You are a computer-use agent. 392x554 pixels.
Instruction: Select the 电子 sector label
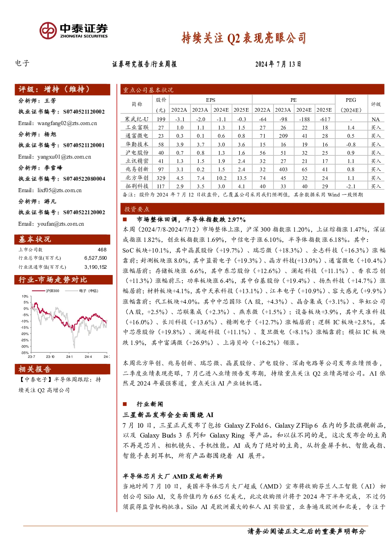(22, 63)
